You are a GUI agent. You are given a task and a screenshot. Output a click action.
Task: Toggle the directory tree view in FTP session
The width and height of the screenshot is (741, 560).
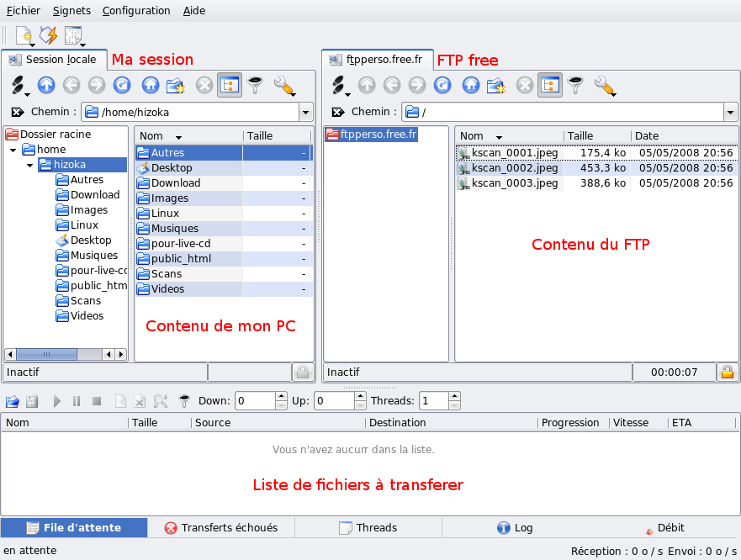click(550, 85)
